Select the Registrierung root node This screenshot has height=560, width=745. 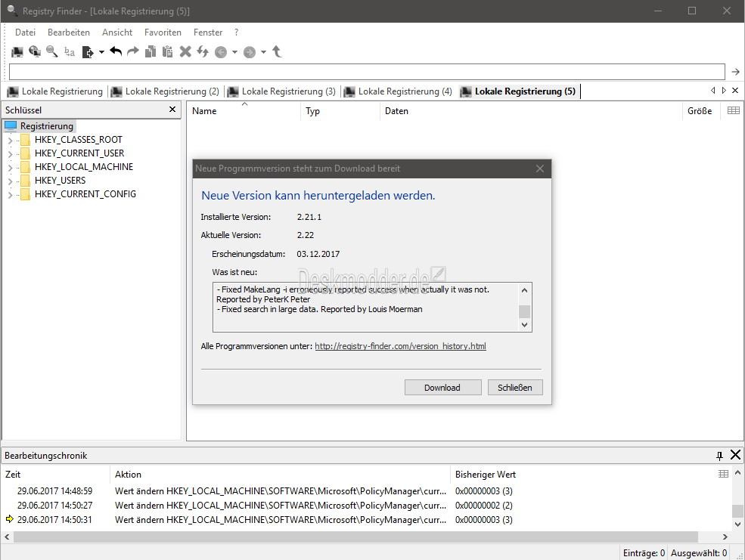[x=47, y=125]
